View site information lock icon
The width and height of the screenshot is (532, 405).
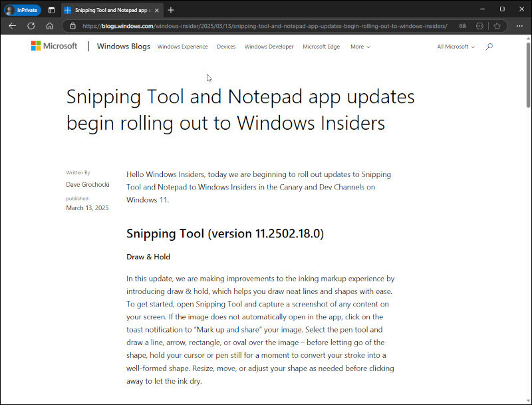pyautogui.click(x=72, y=26)
